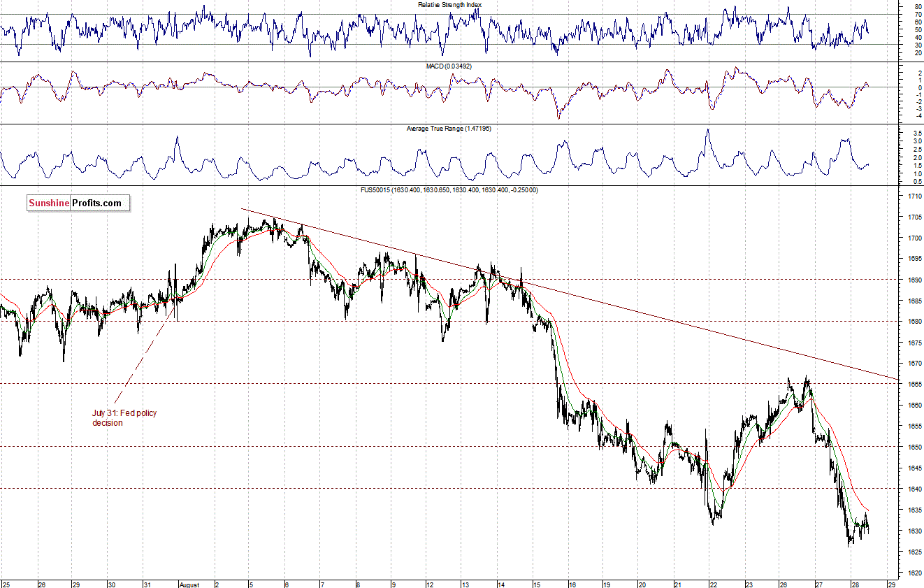Select the 'MACD (0.03492)' panel title
924x588 pixels.
click(449, 66)
